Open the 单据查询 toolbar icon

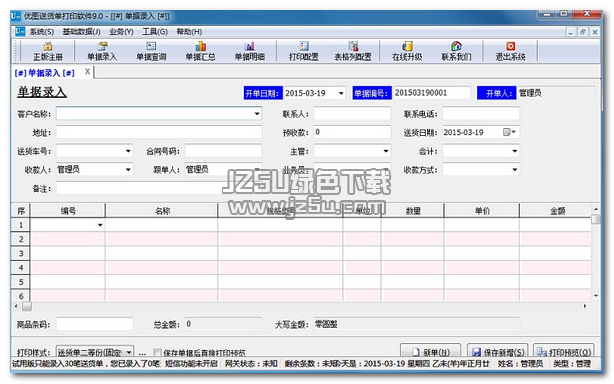pyautogui.click(x=151, y=51)
